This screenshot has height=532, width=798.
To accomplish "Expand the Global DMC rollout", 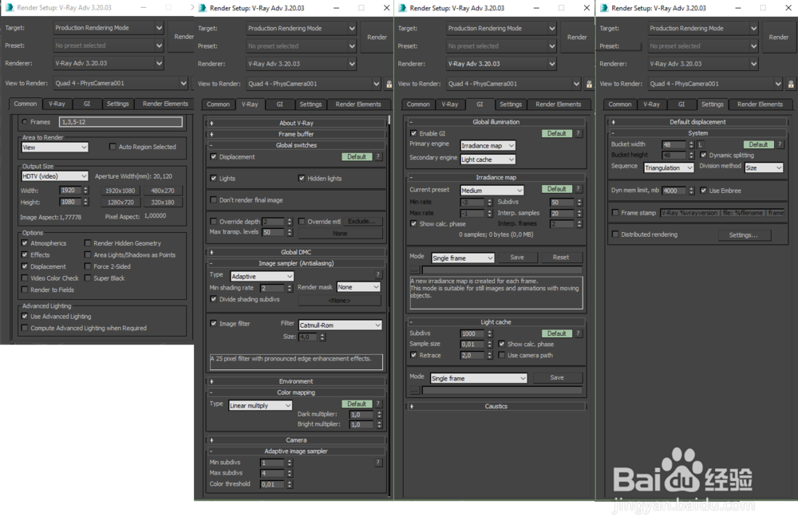I will coord(296,252).
